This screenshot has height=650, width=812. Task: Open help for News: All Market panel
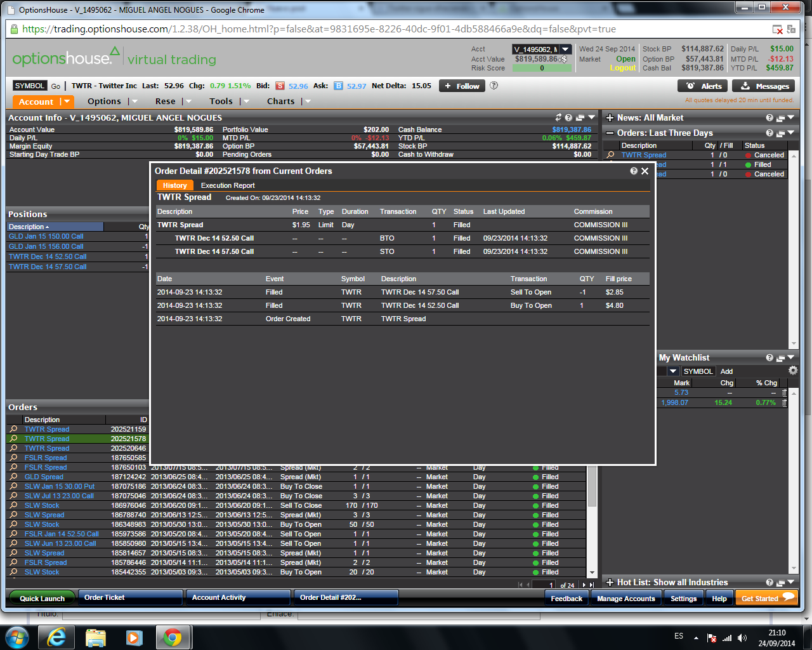tap(769, 117)
